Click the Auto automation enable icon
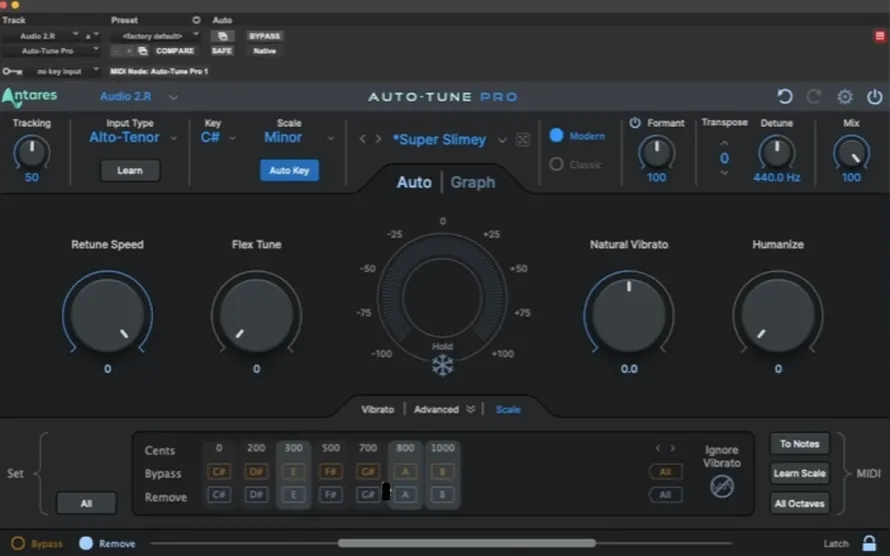 (x=222, y=36)
